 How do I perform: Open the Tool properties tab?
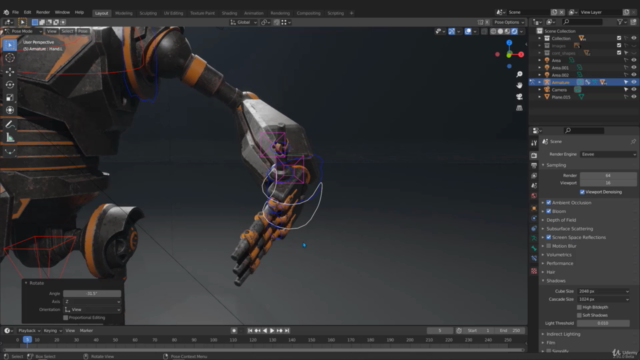(534, 143)
